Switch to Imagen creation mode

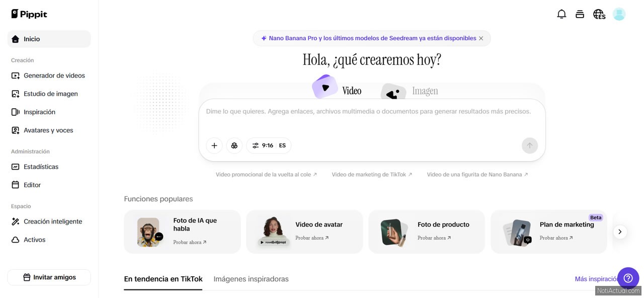(410, 91)
